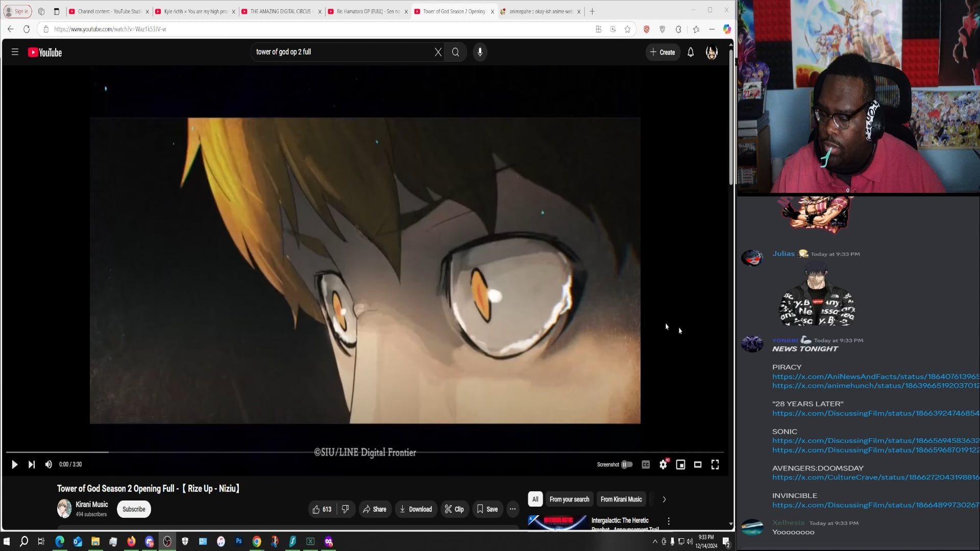Screen dimensions: 980x551
Task: Open the Windows Start menu
Action: pos(7,541)
